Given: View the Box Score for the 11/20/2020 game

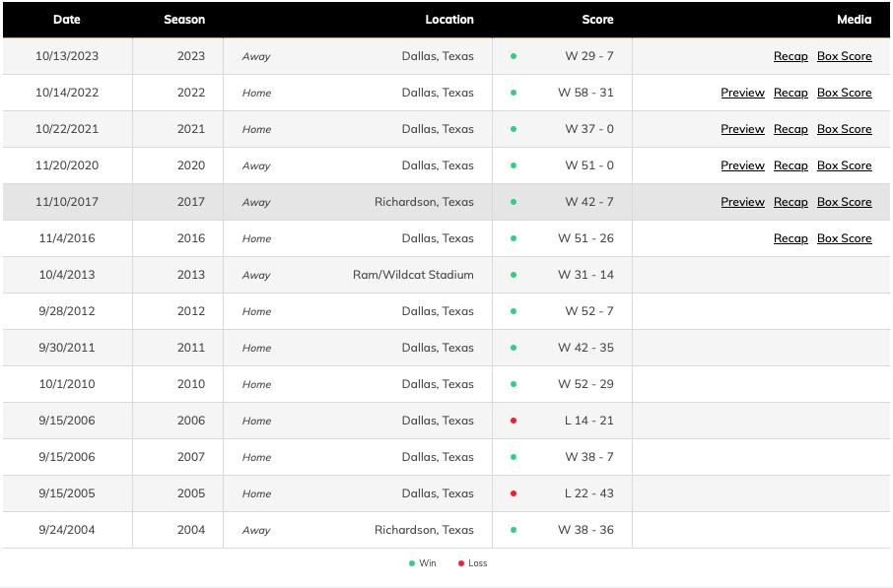Looking at the screenshot, I should (x=844, y=165).
